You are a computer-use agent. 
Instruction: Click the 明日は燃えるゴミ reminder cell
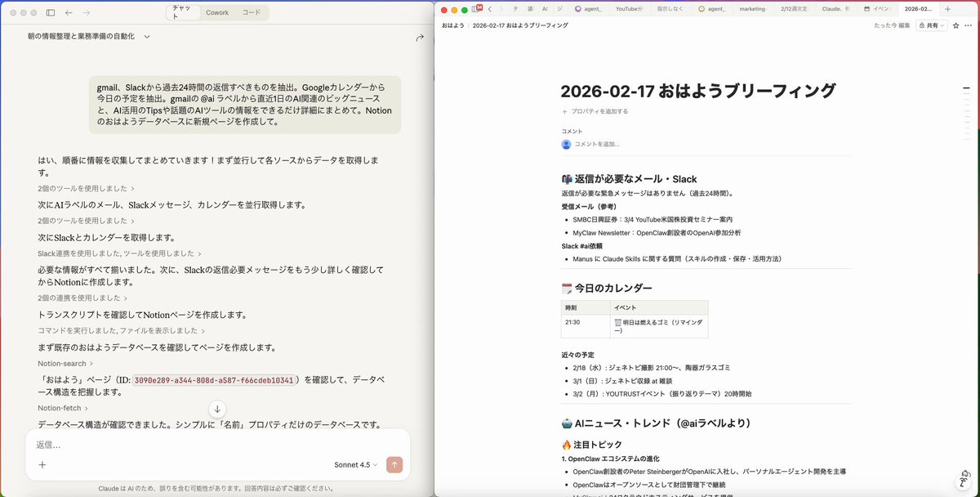659,326
